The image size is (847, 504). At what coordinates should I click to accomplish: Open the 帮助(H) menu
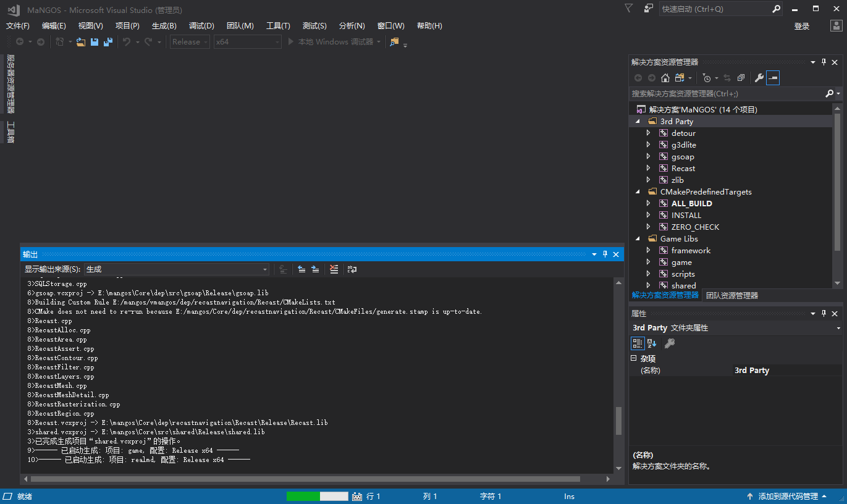click(429, 26)
